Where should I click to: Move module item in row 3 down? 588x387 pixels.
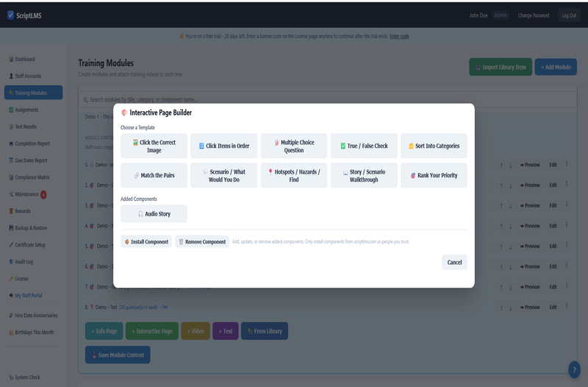tap(510, 206)
